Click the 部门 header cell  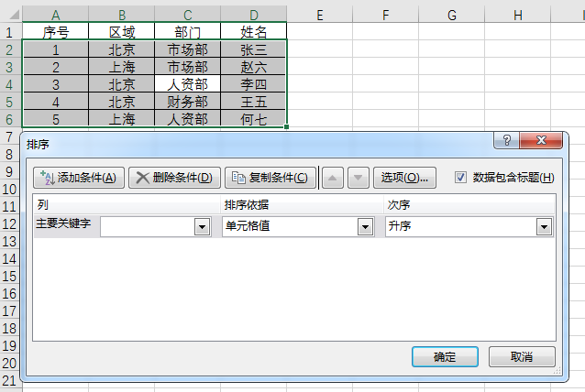188,32
